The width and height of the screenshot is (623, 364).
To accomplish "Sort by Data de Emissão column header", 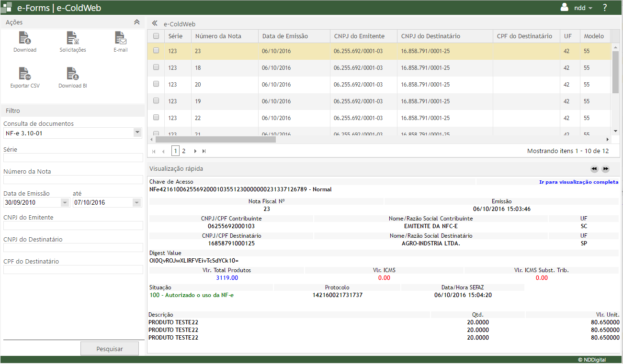I will click(x=285, y=36).
